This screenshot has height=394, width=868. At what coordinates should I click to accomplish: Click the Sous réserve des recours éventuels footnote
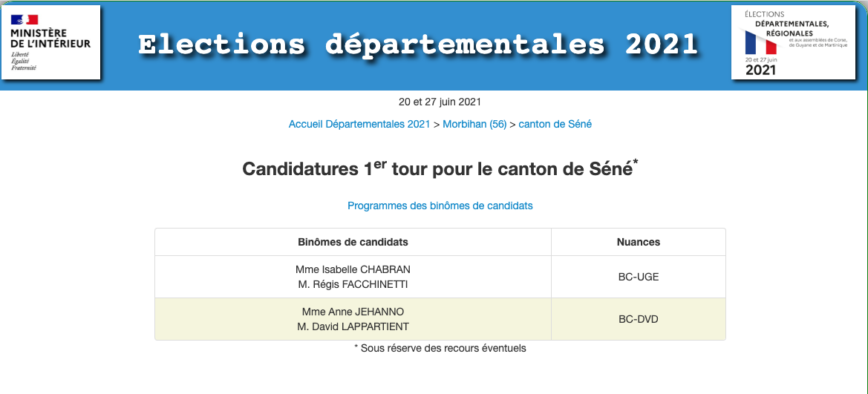point(440,348)
